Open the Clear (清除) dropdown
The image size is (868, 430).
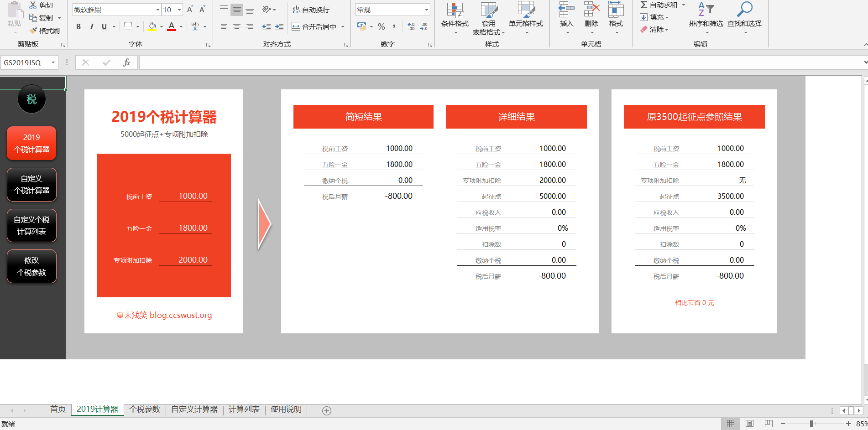pyautogui.click(x=654, y=30)
